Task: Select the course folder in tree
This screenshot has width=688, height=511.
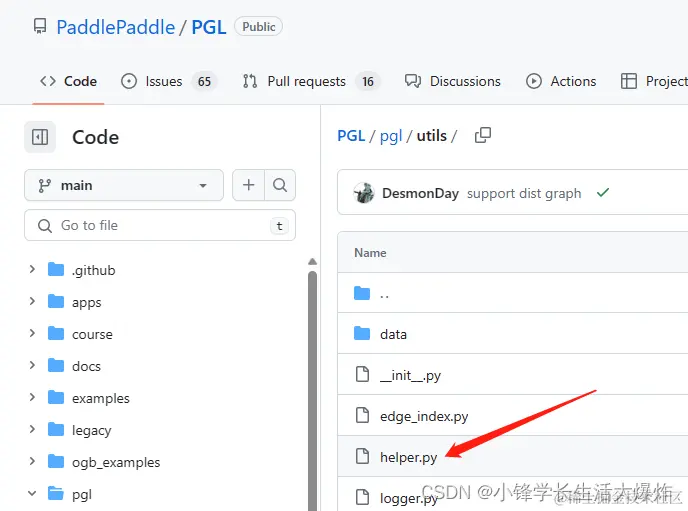Action: pyautogui.click(x=92, y=334)
